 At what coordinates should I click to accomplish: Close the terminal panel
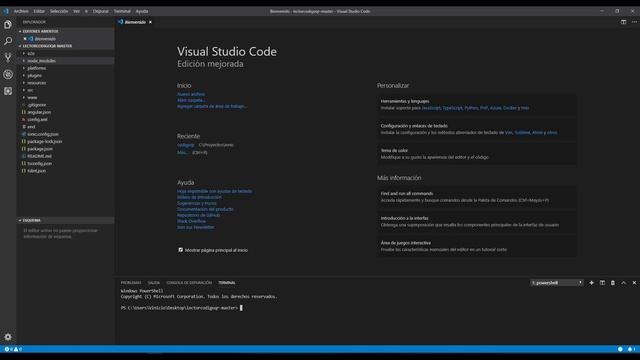[634, 283]
